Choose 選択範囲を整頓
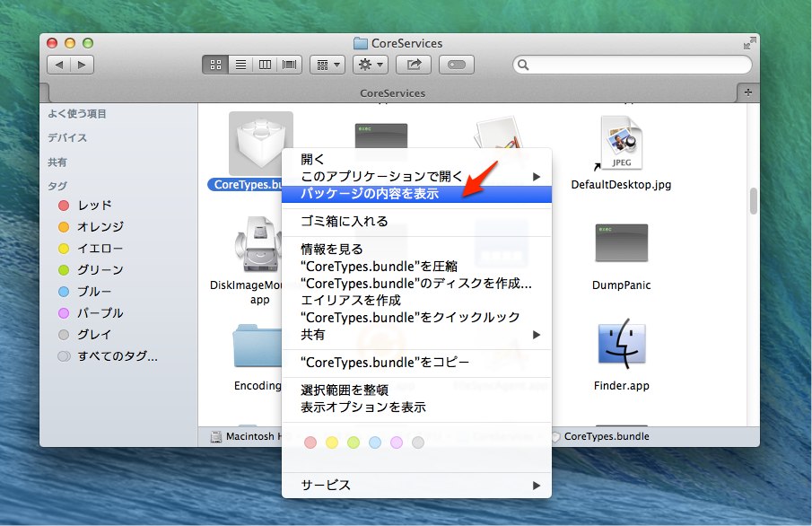The width and height of the screenshot is (812, 526). (416, 390)
